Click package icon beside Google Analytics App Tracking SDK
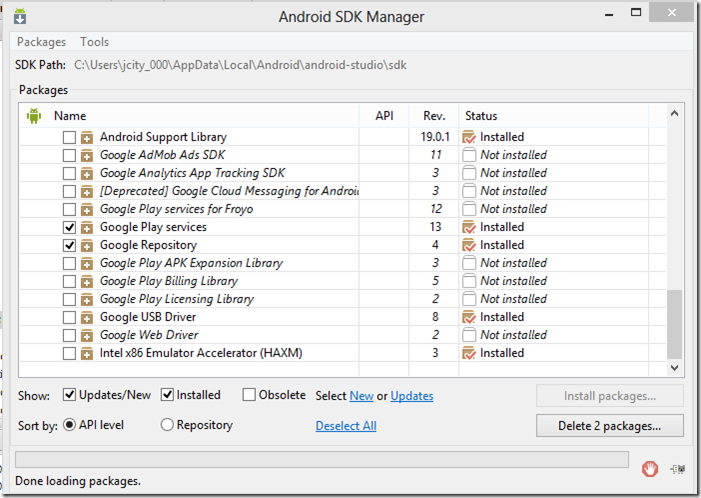 (x=87, y=173)
